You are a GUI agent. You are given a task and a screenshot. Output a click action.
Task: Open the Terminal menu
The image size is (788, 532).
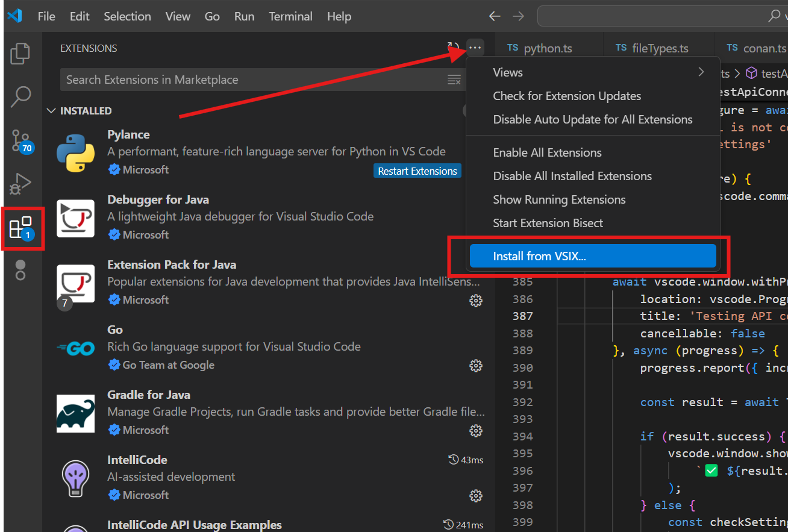291,16
